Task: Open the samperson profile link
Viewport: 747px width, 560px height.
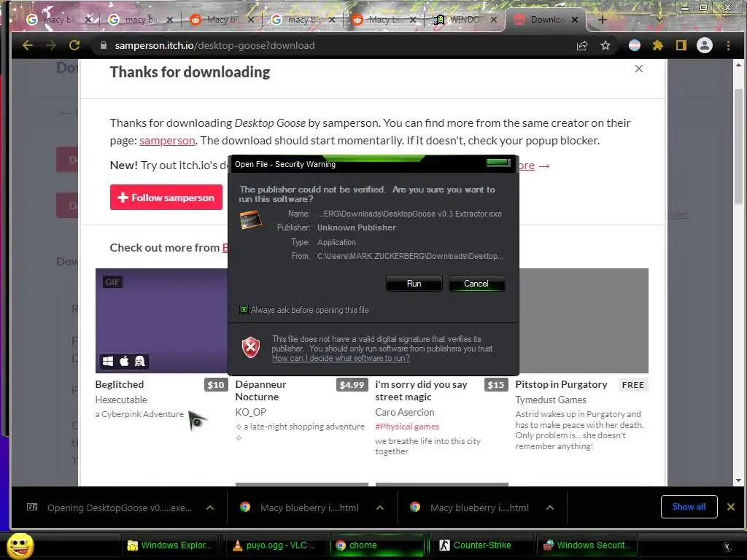Action: pyautogui.click(x=167, y=141)
